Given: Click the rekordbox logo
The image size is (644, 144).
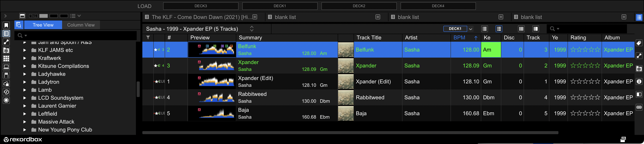Looking at the screenshot, I should click(x=23, y=139).
